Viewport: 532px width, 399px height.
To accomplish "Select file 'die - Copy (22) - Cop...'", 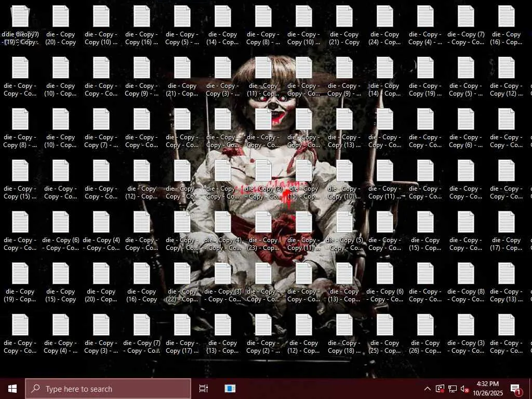I will click(x=182, y=283).
